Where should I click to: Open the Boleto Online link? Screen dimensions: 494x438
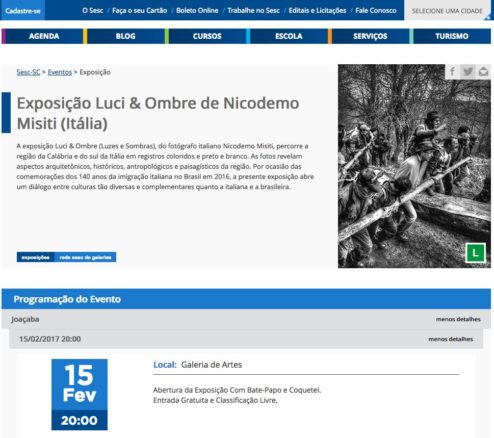[197, 11]
